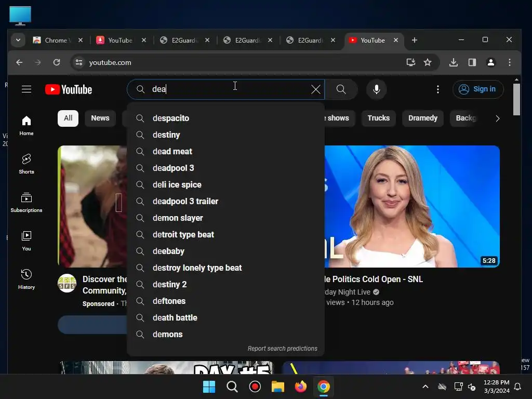Click the install app icon in address bar

pyautogui.click(x=410, y=62)
